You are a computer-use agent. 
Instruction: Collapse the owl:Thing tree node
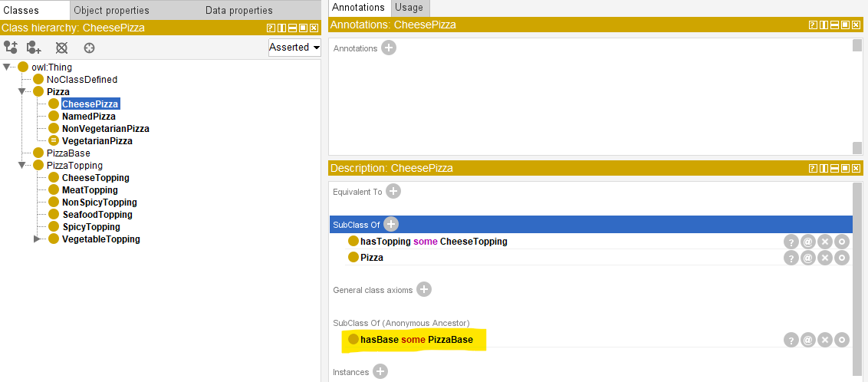(x=7, y=67)
